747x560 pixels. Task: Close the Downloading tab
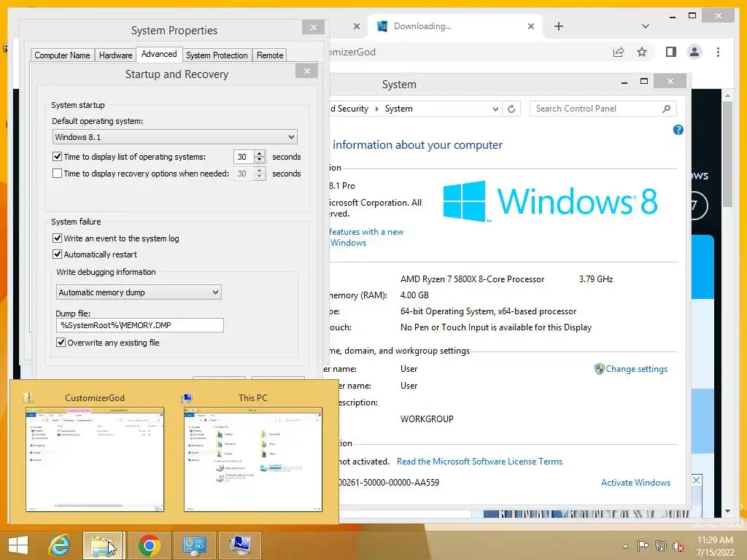[x=531, y=26]
